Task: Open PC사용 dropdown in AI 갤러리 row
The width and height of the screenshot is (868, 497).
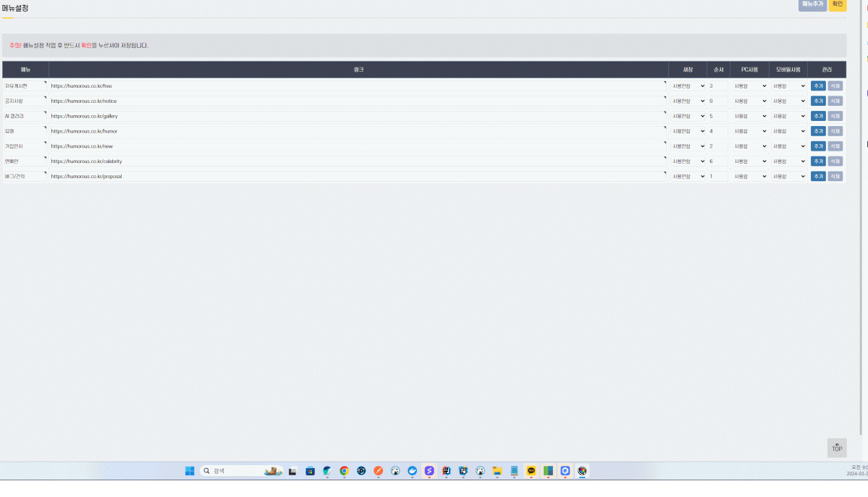Action: pyautogui.click(x=750, y=116)
